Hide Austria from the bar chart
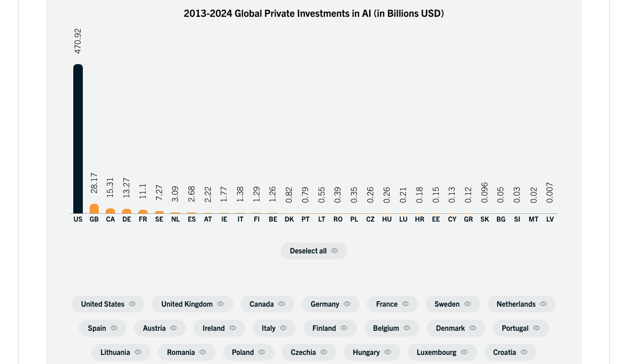Viewport: 628px width, 364px height. coord(159,328)
